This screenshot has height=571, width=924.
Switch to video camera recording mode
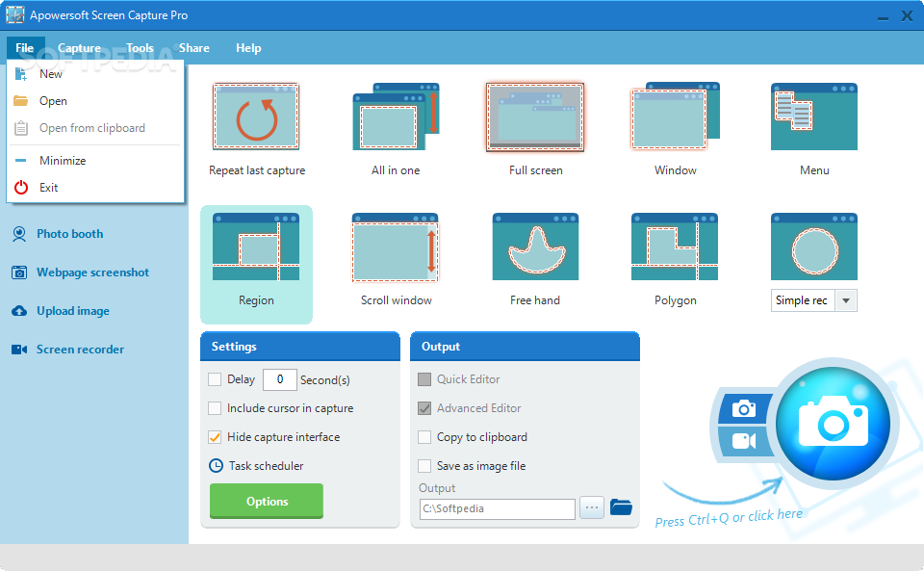click(x=744, y=441)
